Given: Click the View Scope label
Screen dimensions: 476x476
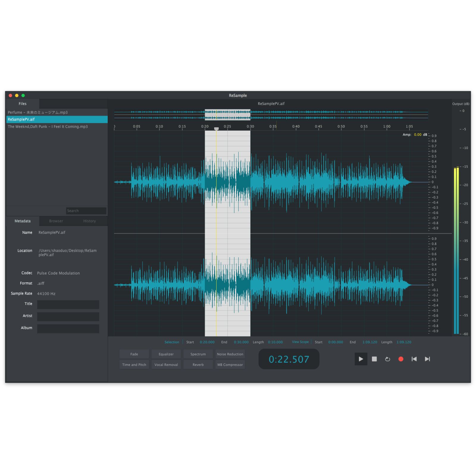Looking at the screenshot, I should [300, 342].
